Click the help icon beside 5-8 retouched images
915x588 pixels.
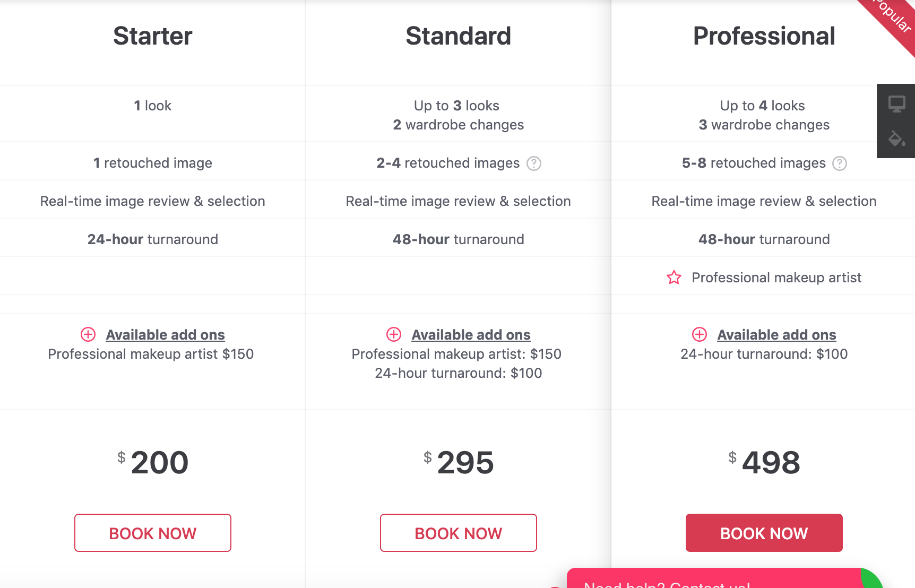point(839,163)
